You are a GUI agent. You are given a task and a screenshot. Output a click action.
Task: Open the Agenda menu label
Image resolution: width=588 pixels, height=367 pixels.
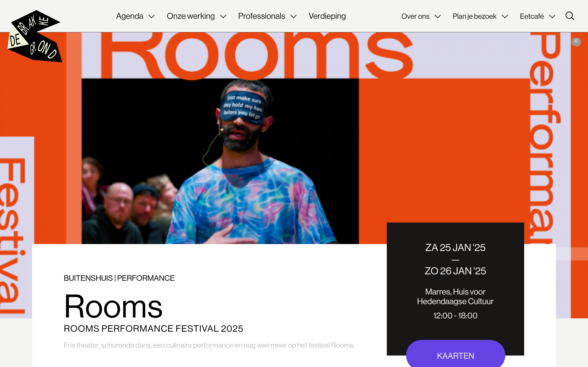[130, 16]
